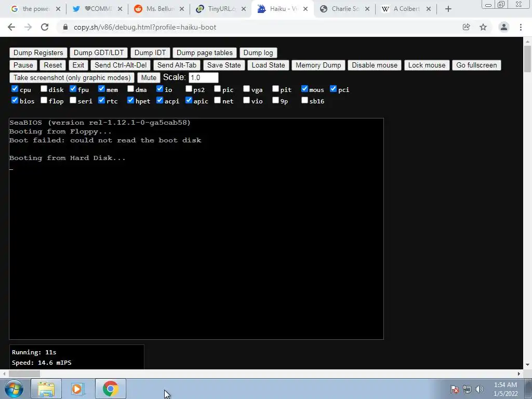Viewport: 532px width, 399px height.
Task: Open the Chrome profile avatar
Action: click(x=504, y=27)
